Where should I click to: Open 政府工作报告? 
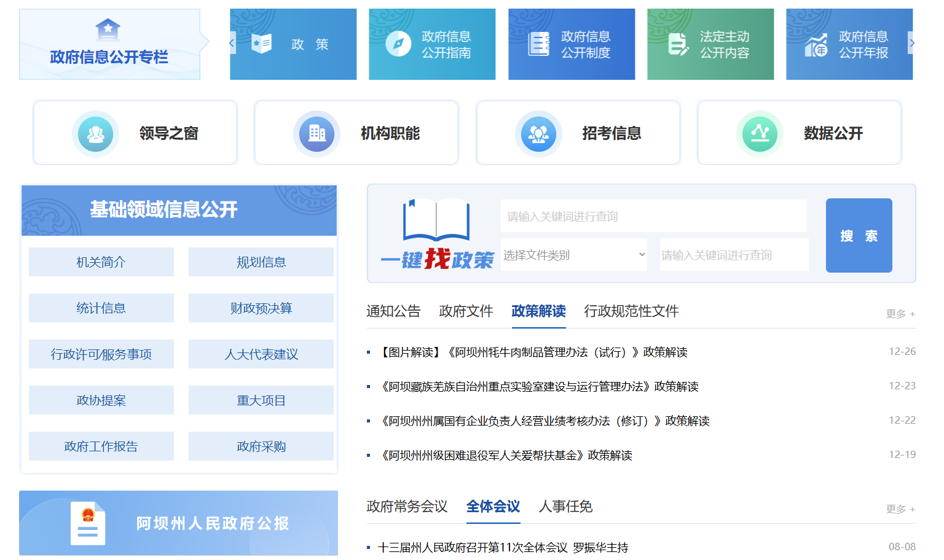101,446
